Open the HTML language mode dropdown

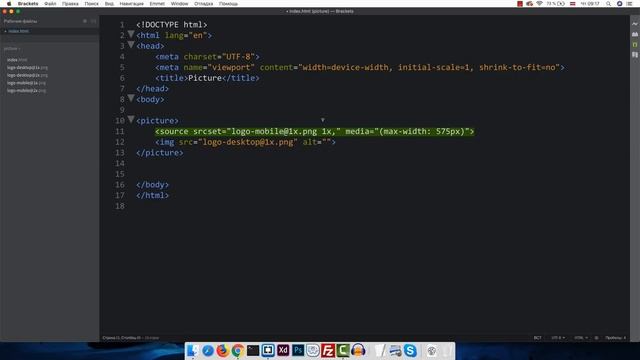[x=581, y=338]
